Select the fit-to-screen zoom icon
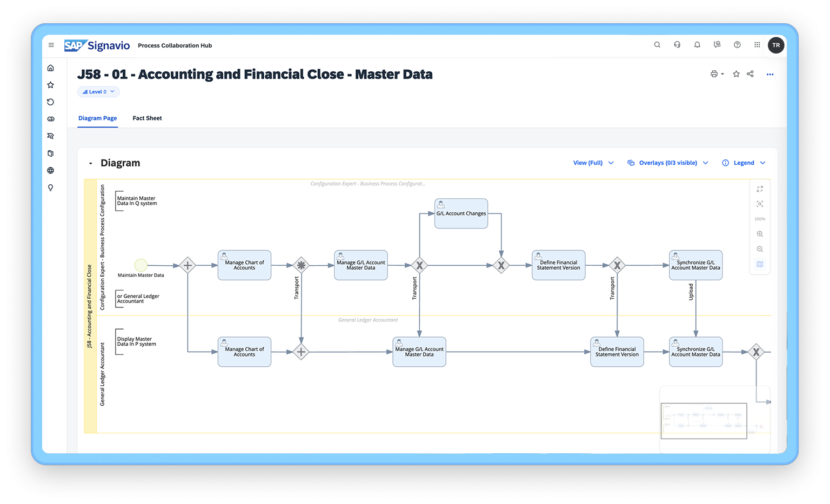 760,204
